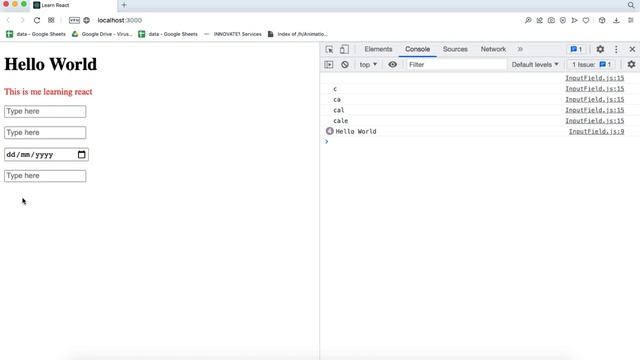Click the Hello World console log entry
This screenshot has width=640, height=360.
tap(356, 131)
